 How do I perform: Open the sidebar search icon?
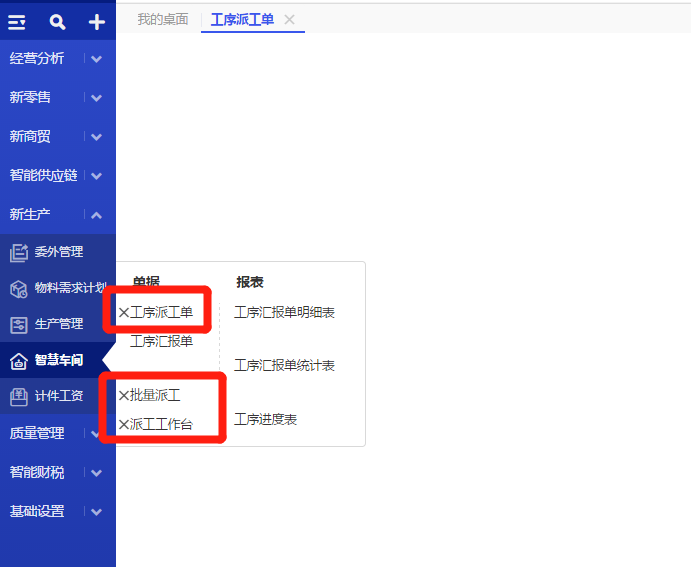point(57,22)
